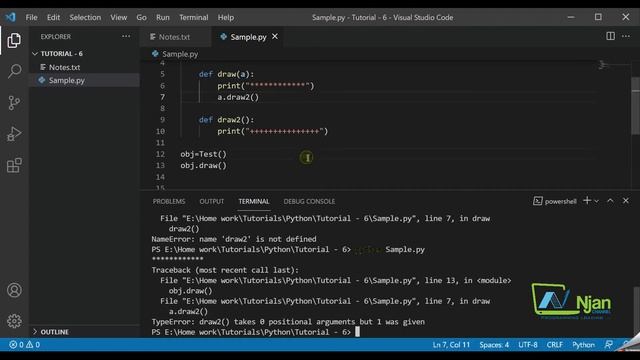
Task: Maximize the panel size chevron
Action: pos(610,201)
